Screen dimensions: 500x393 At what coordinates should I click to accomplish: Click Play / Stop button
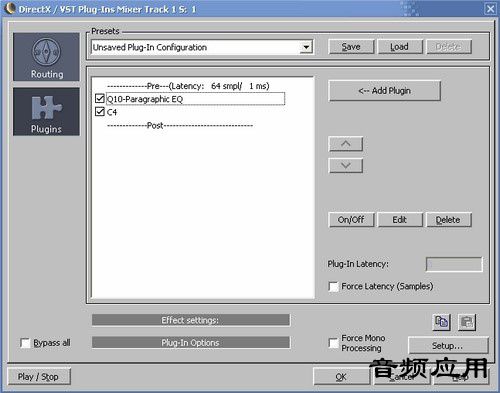39,377
